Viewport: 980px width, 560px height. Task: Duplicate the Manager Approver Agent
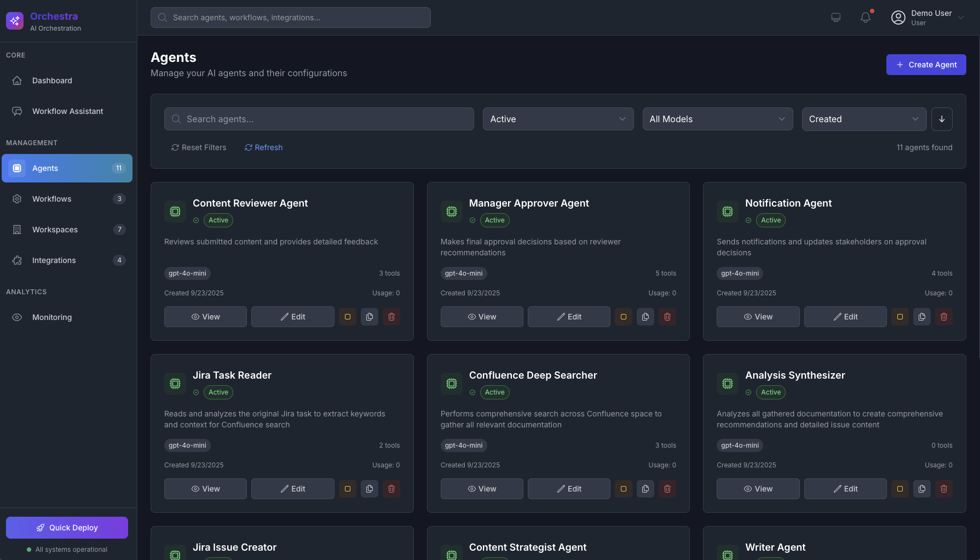645,317
